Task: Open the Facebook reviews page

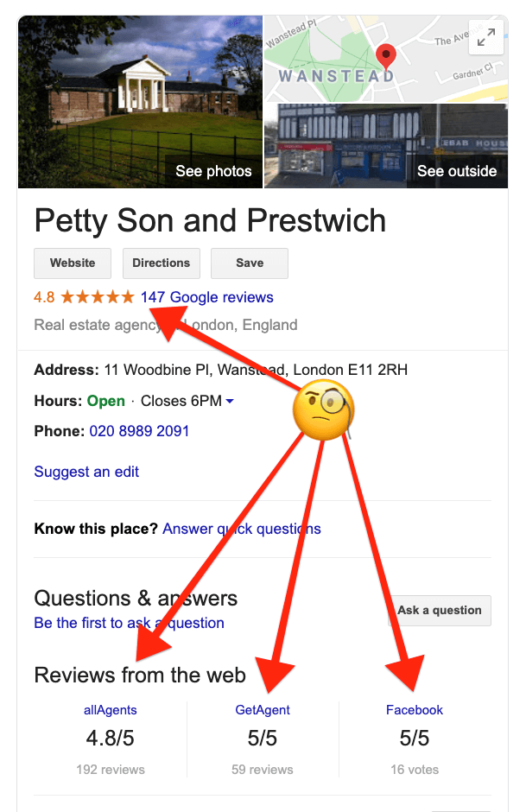Action: [x=415, y=709]
